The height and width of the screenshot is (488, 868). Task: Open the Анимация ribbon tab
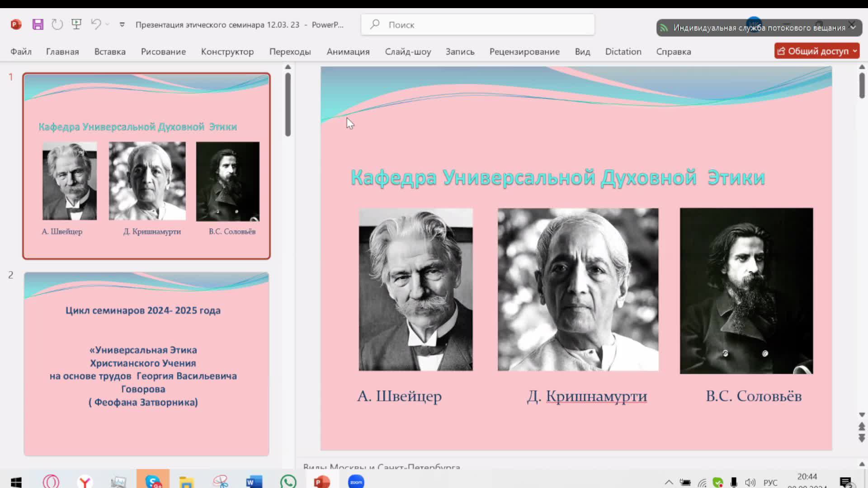(x=348, y=52)
